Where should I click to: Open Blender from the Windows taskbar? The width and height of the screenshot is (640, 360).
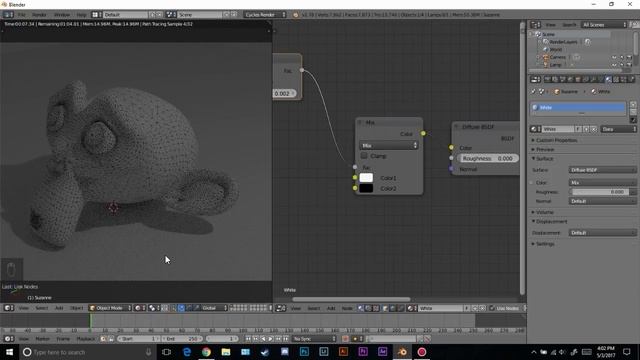click(402, 352)
